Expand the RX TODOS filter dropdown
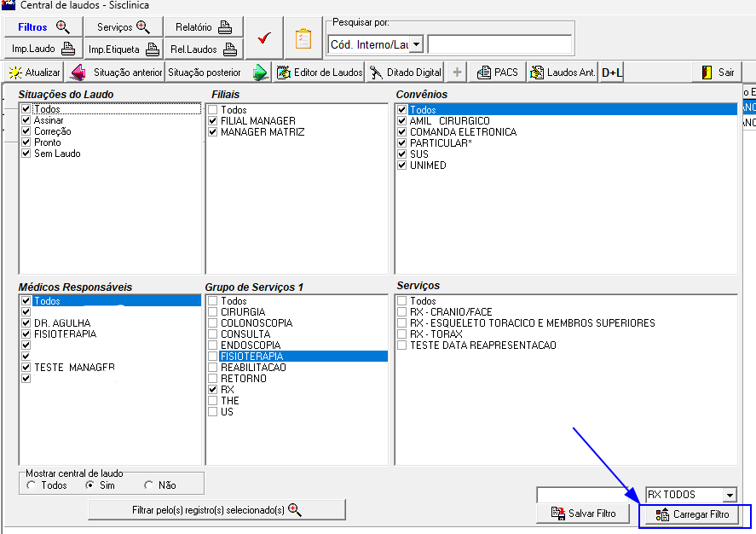The height and width of the screenshot is (534, 756). tap(729, 495)
